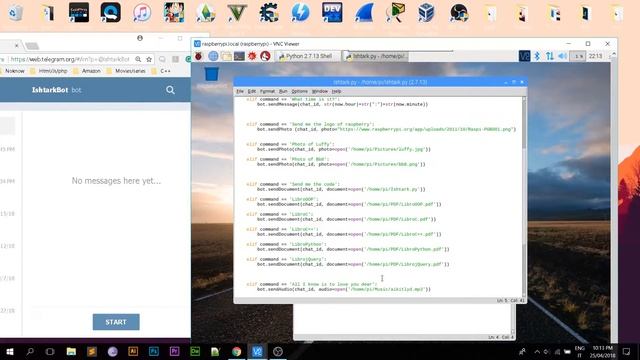Open Adobe Illustrator from the taskbar

click(x=133, y=351)
